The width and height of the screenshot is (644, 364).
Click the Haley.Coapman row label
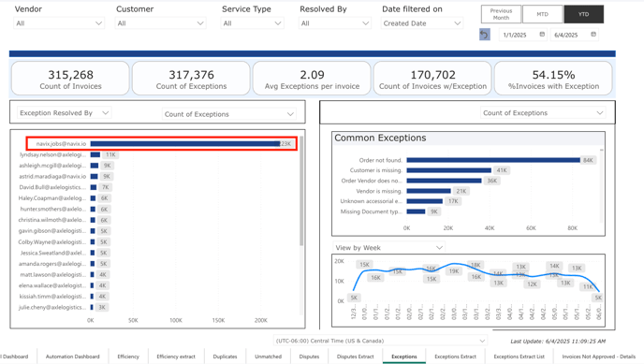coord(52,198)
